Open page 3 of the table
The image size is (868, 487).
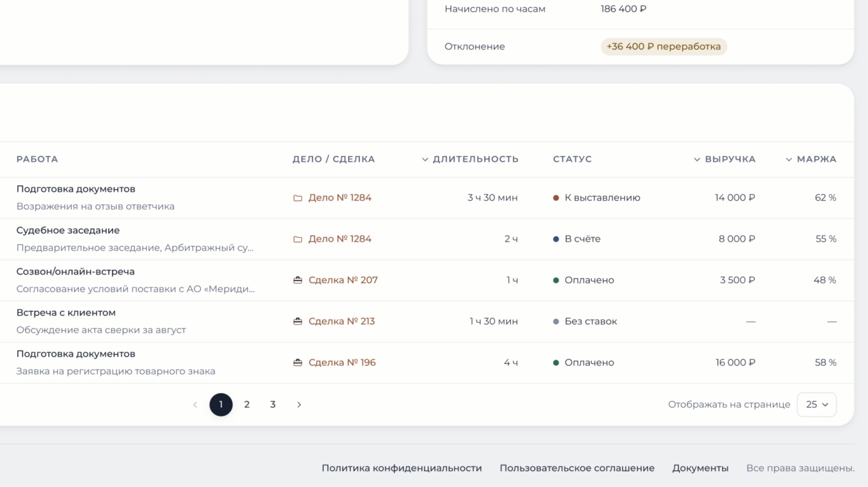coord(273,405)
